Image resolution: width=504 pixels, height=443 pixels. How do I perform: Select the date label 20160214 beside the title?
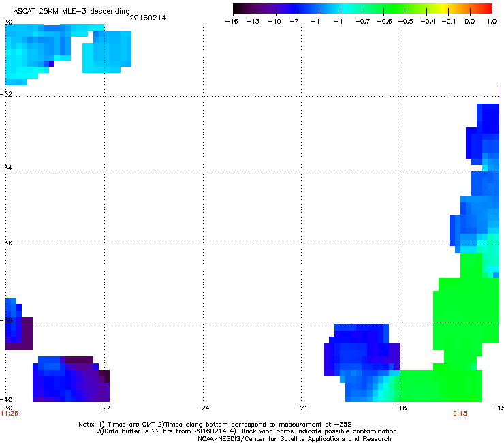(x=148, y=18)
